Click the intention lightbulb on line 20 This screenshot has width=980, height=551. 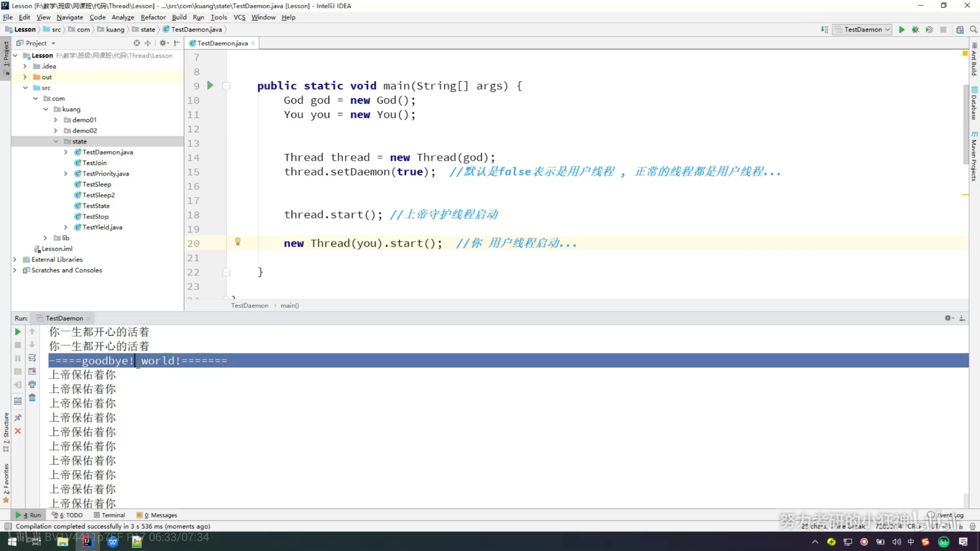238,242
